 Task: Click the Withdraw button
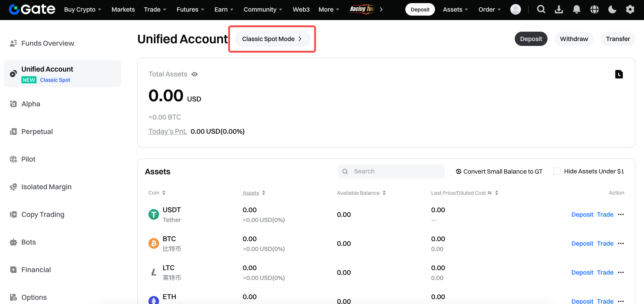click(574, 39)
